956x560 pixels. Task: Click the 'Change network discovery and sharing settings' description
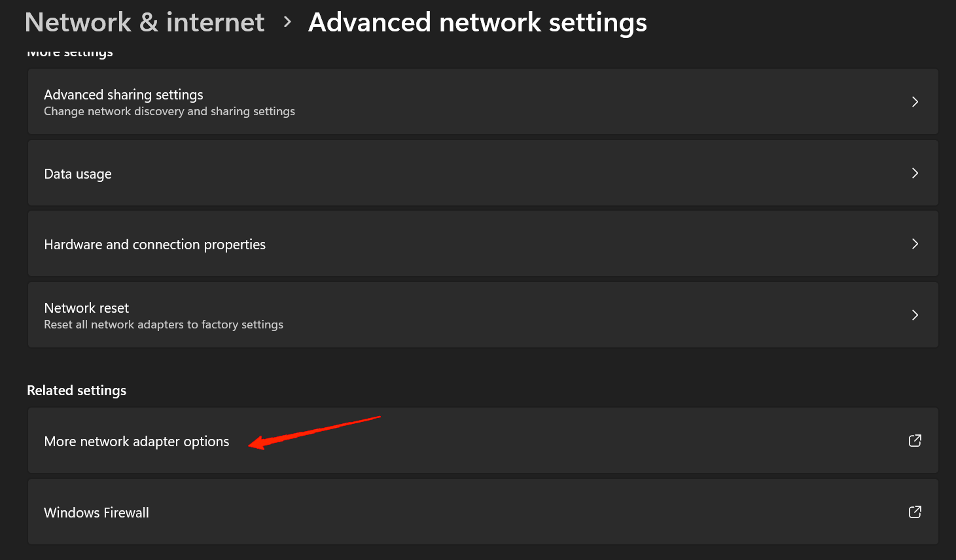(x=169, y=112)
